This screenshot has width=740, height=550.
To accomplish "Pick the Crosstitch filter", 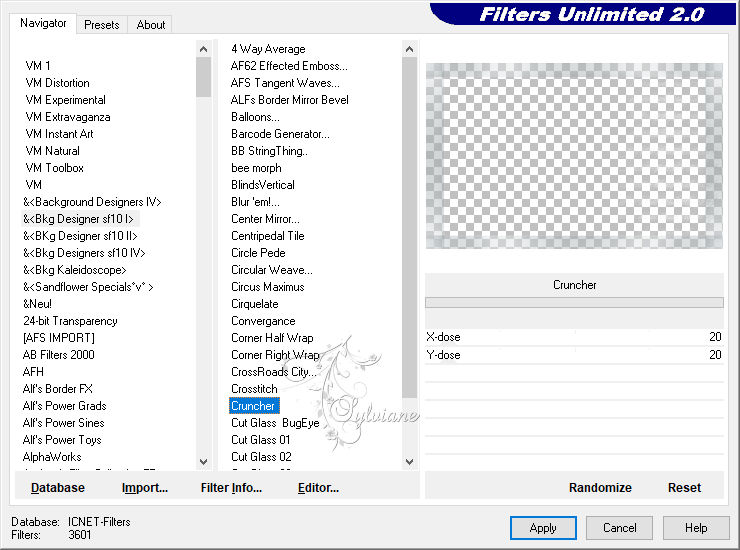I will click(x=254, y=389).
